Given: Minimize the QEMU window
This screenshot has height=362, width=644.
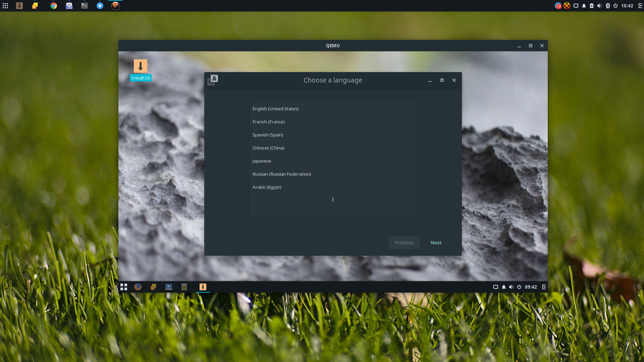Looking at the screenshot, I should [x=519, y=46].
